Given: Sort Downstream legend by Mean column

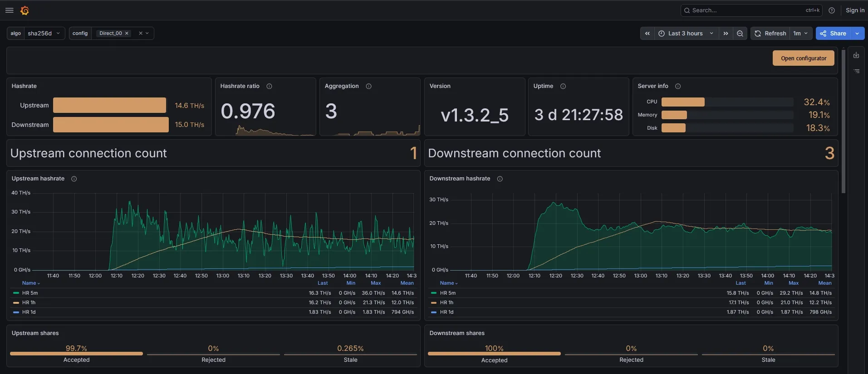Looking at the screenshot, I should coord(825,283).
